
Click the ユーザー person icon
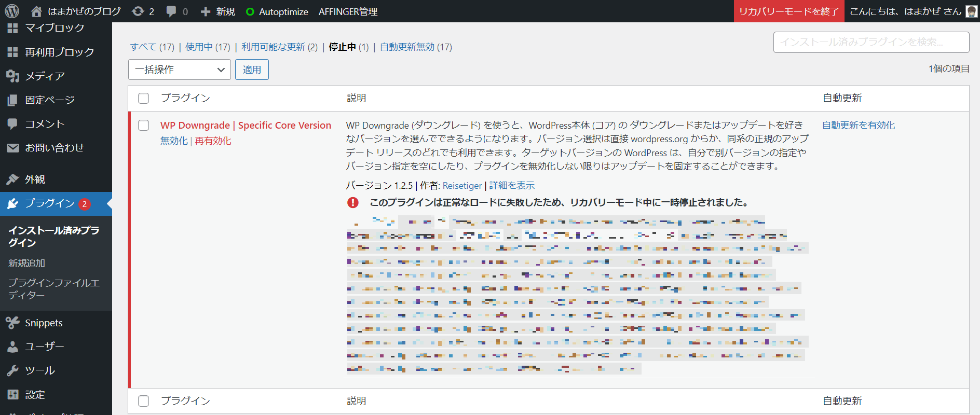click(x=12, y=347)
